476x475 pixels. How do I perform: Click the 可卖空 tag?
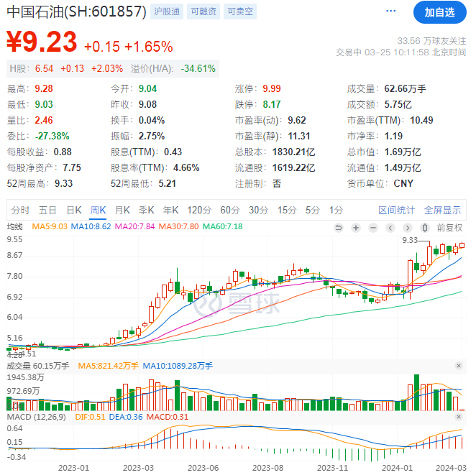[240, 11]
